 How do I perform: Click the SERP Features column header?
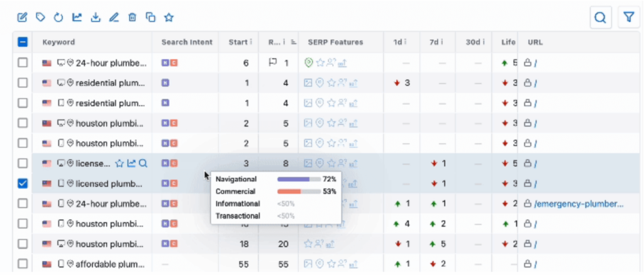pos(335,42)
